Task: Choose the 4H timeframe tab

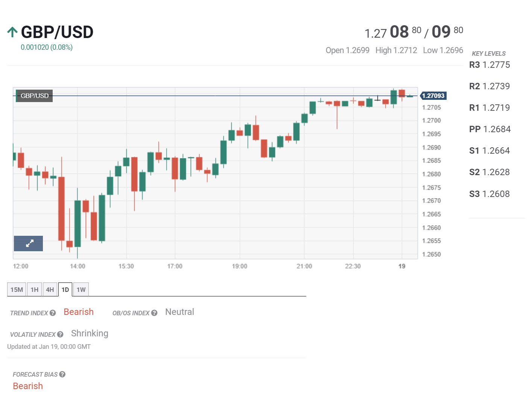Action: click(50, 290)
